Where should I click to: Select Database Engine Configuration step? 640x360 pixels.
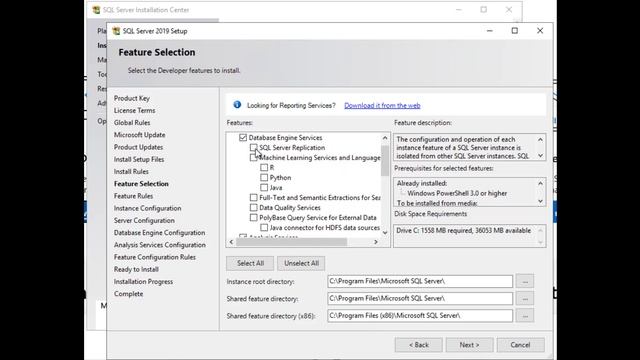pos(160,233)
